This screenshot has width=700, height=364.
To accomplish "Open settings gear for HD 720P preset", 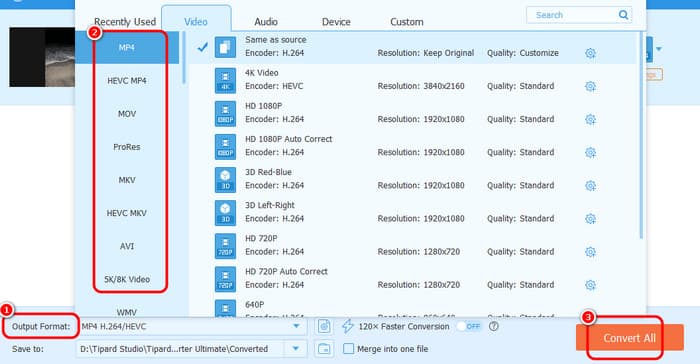I will 590,252.
